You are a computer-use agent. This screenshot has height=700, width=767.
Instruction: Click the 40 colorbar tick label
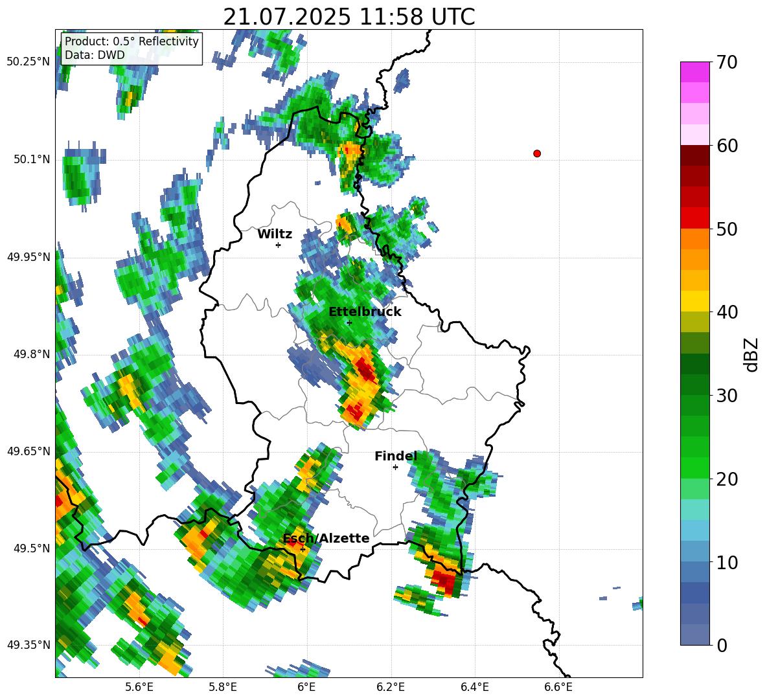click(x=727, y=312)
